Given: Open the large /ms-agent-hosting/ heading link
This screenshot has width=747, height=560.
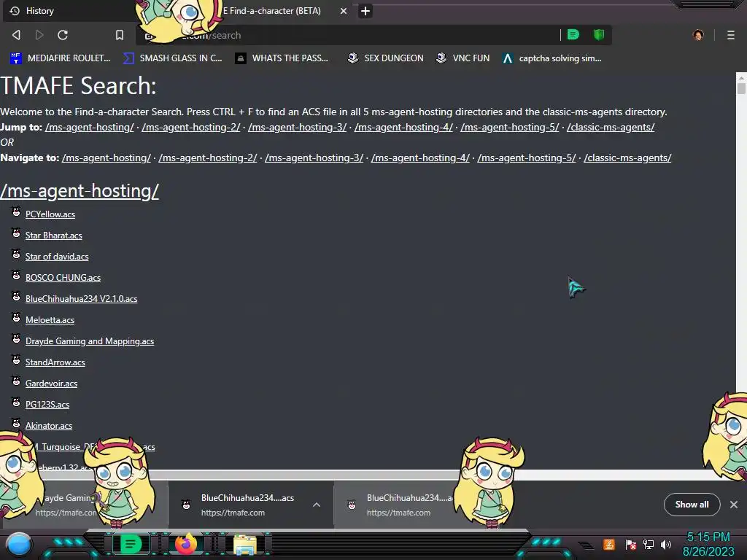Looking at the screenshot, I should pos(80,191).
